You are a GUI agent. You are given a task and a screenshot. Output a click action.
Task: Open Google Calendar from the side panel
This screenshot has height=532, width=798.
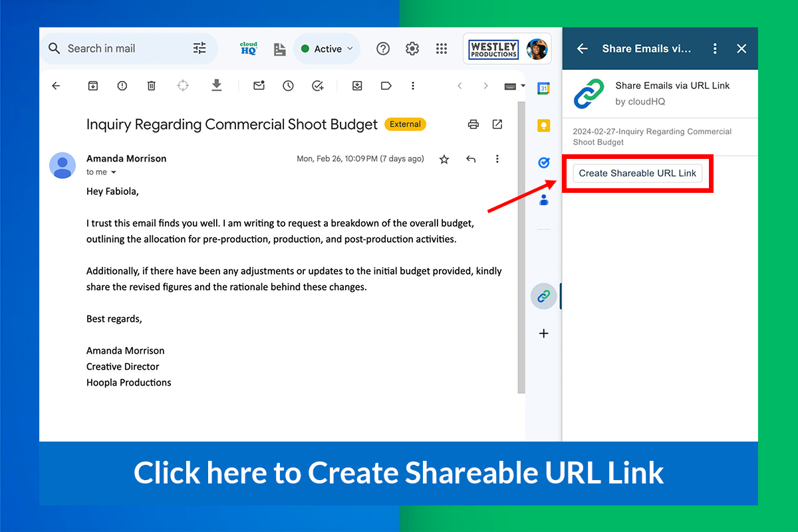(543, 88)
